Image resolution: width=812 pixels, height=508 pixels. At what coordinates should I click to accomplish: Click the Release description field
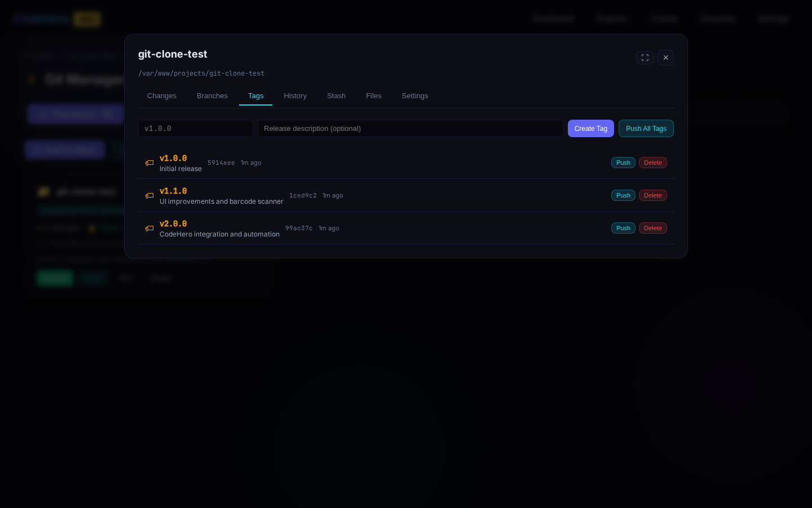click(410, 129)
